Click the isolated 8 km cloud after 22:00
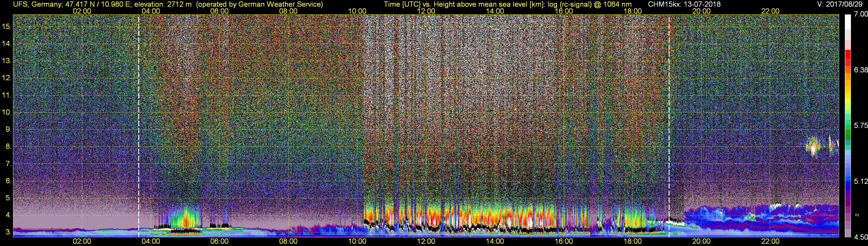 click(x=813, y=147)
